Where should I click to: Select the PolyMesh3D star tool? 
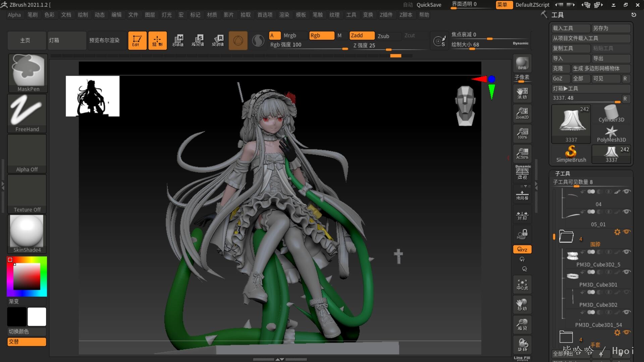click(x=611, y=134)
